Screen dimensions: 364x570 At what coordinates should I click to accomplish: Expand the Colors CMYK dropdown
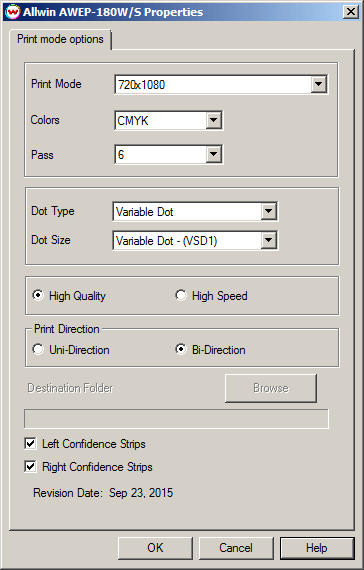213,120
